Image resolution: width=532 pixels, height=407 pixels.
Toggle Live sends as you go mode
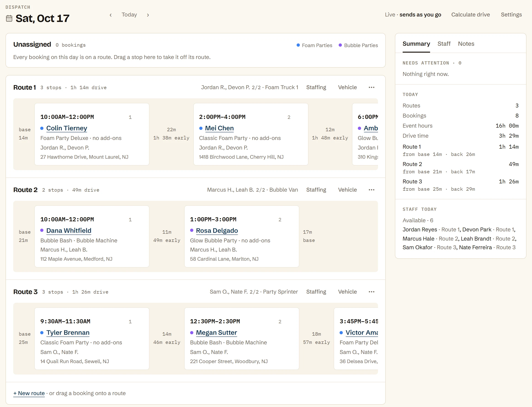point(413,15)
